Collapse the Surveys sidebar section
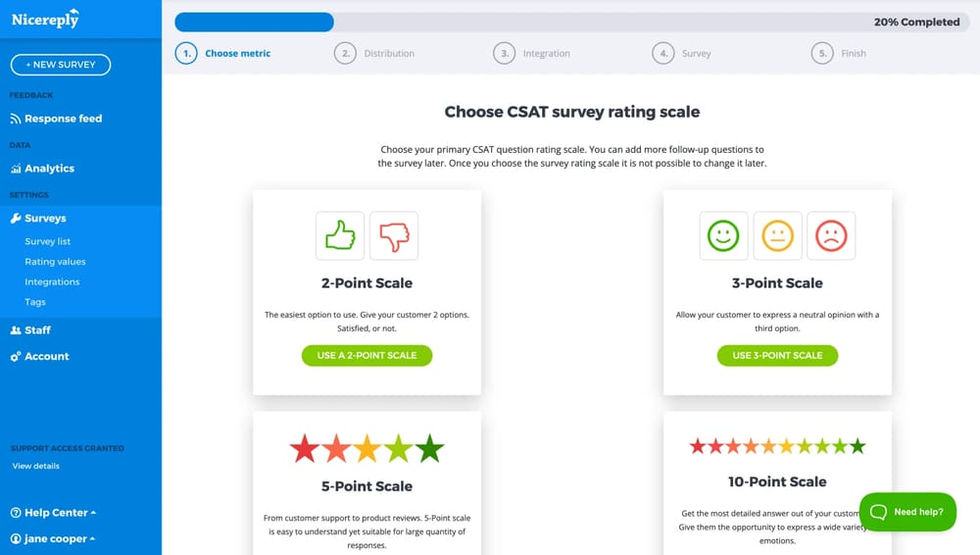The height and width of the screenshot is (555, 980). coord(45,219)
